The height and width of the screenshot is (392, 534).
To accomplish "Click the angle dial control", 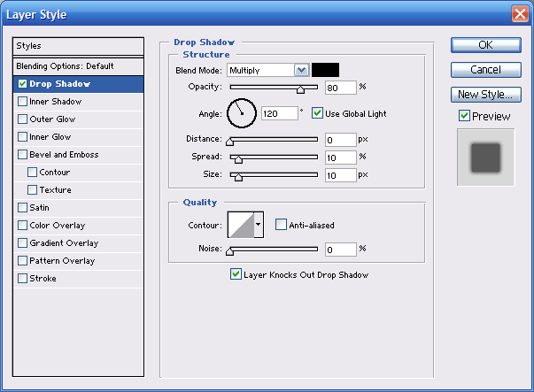I will click(241, 113).
